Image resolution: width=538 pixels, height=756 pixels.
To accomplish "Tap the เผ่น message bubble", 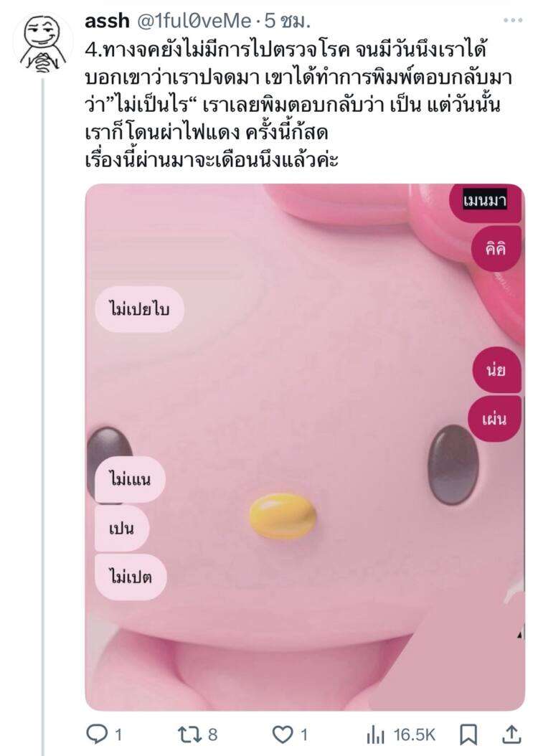I will 495,418.
